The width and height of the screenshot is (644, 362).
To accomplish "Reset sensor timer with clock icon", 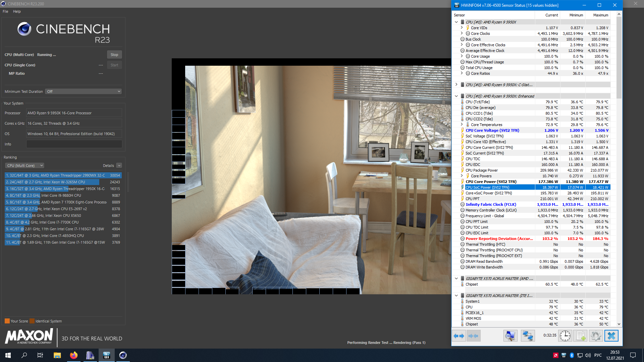I will pyautogui.click(x=565, y=336).
